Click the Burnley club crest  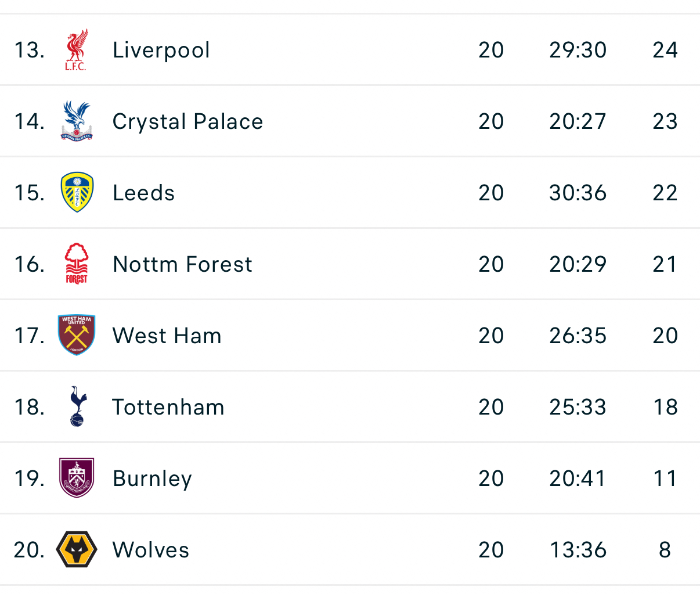(x=77, y=478)
